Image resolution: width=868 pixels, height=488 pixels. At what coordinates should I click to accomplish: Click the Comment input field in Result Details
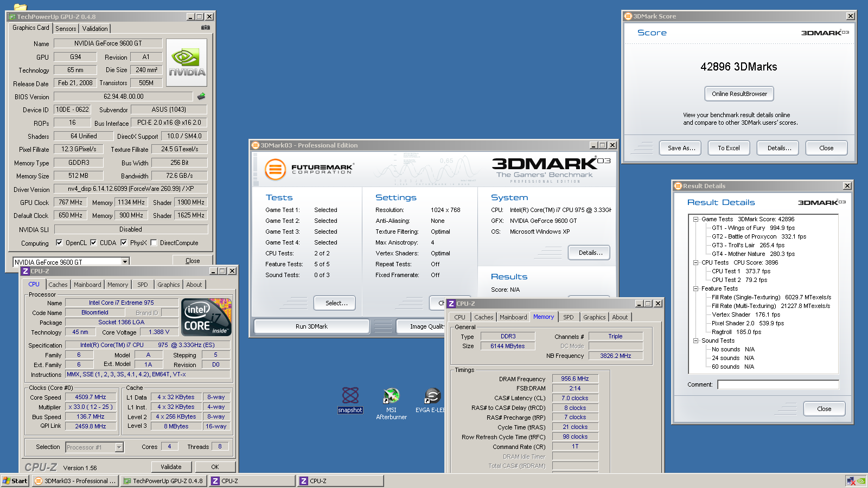point(778,384)
